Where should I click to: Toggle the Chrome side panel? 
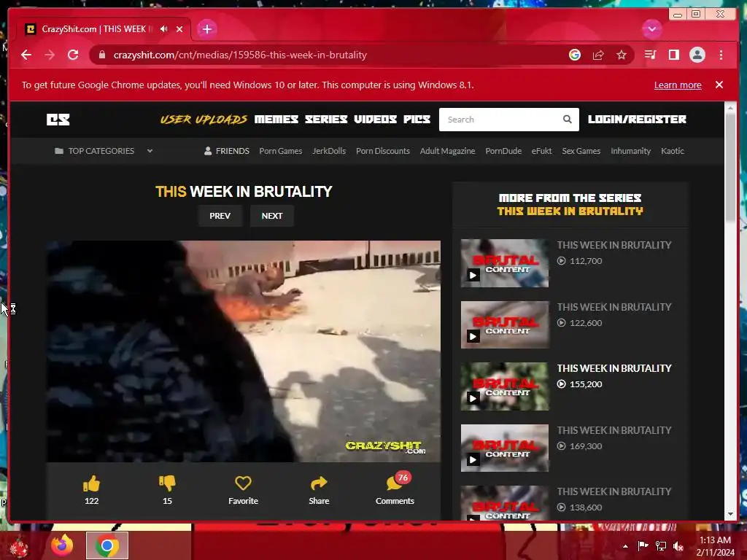pyautogui.click(x=673, y=55)
